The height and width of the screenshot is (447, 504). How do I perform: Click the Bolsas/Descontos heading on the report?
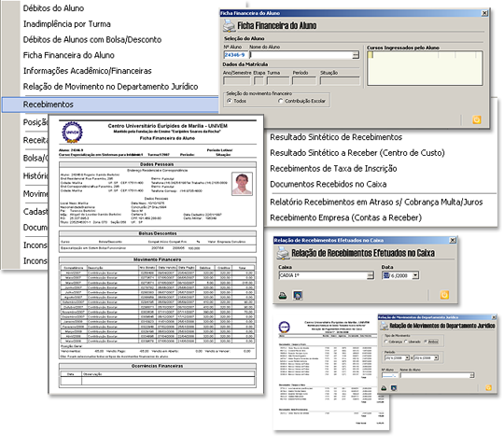tap(158, 233)
